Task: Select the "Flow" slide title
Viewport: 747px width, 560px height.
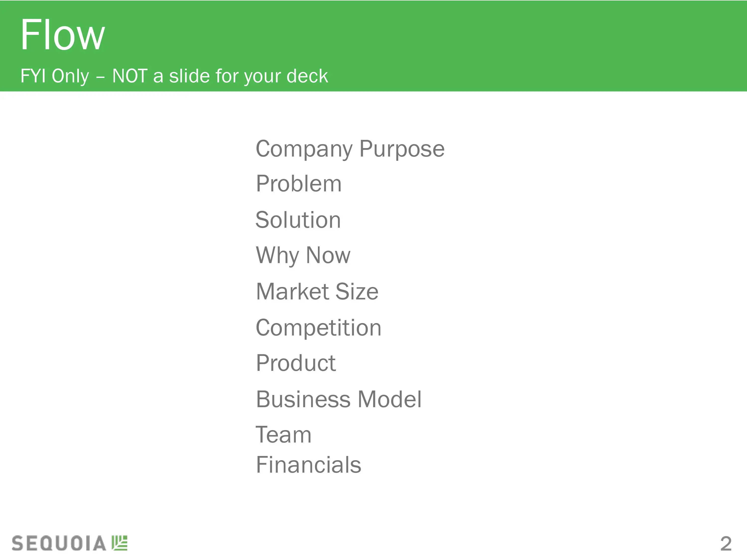Action: click(63, 35)
